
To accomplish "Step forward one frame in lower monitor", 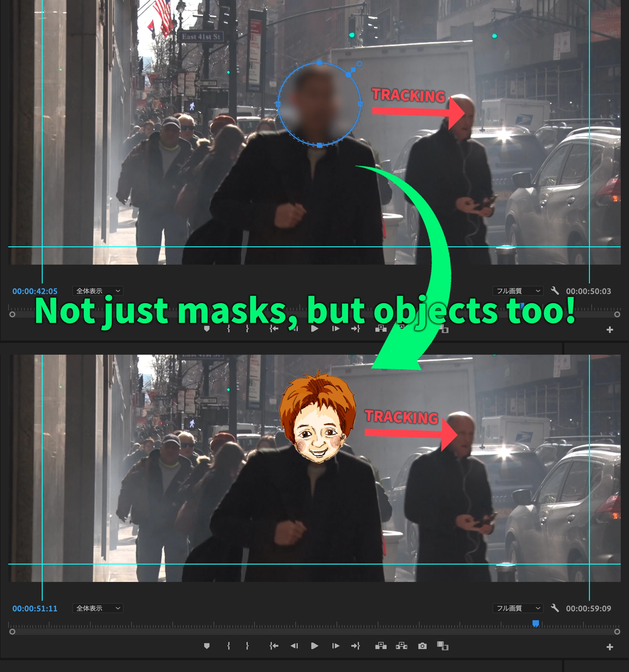I will pyautogui.click(x=335, y=646).
